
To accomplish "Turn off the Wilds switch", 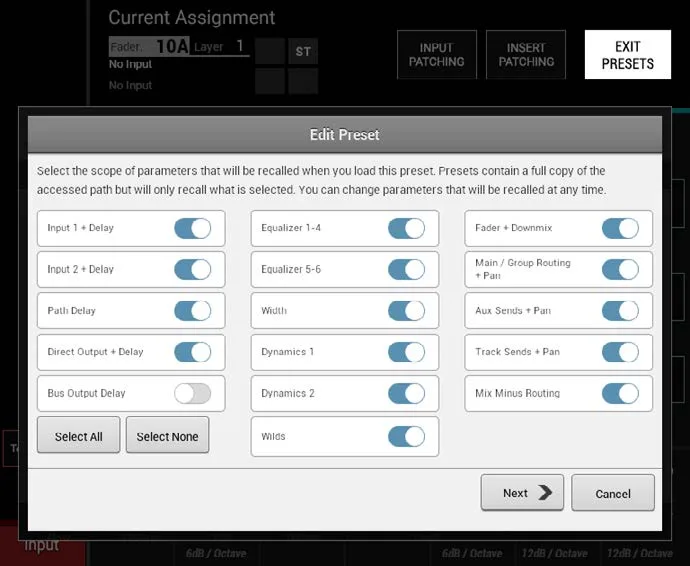I will click(406, 436).
